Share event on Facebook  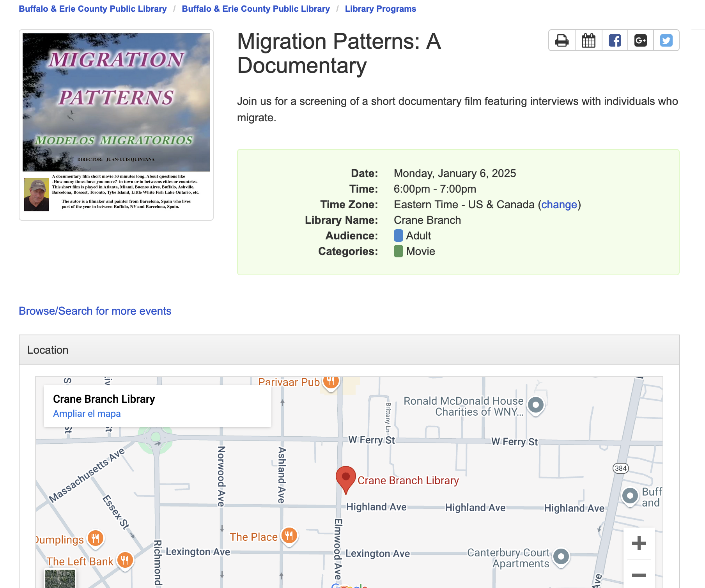(x=615, y=41)
